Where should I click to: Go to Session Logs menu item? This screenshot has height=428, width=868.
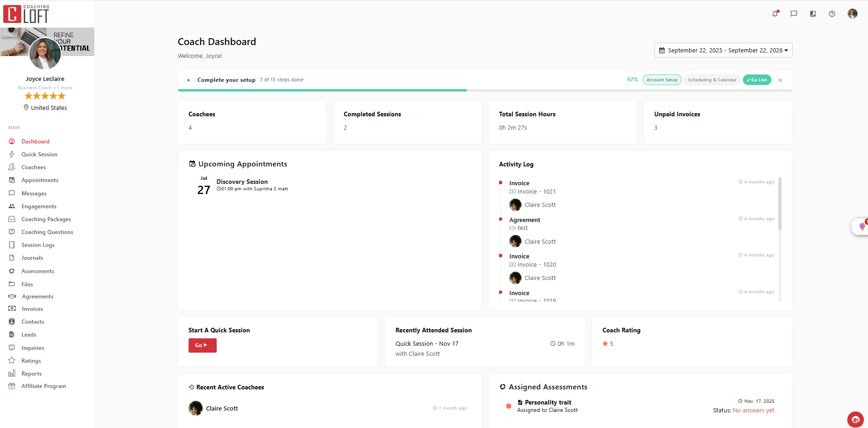tap(38, 245)
